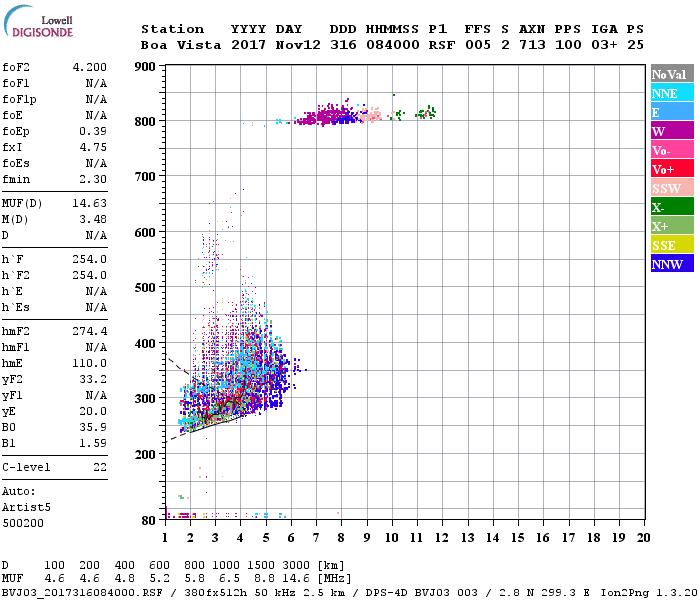Click the MUF(D) value 14.63
The image size is (700, 600).
point(90,204)
